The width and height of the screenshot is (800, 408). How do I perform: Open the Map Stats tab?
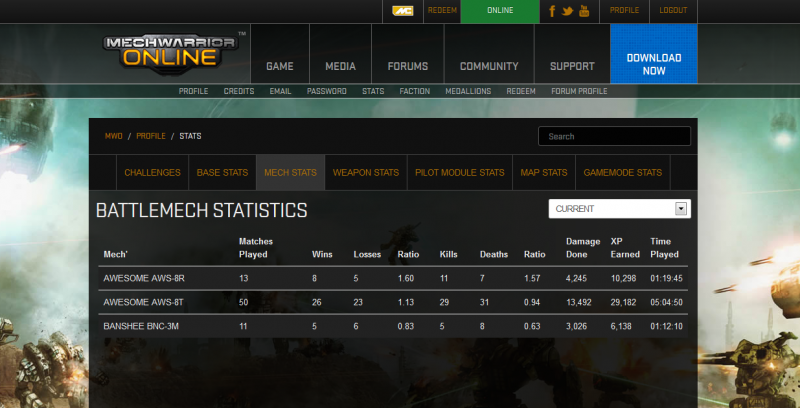[544, 173]
